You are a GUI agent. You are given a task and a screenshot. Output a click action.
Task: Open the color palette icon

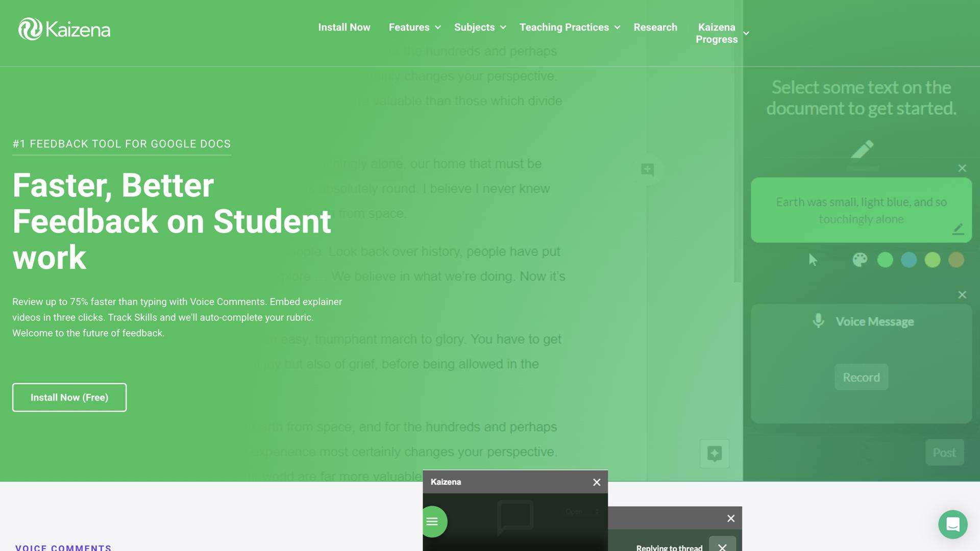tap(860, 260)
